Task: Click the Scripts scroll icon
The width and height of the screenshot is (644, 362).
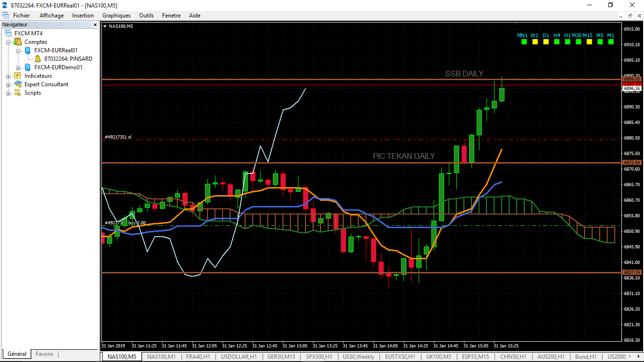Action: pyautogui.click(x=17, y=93)
